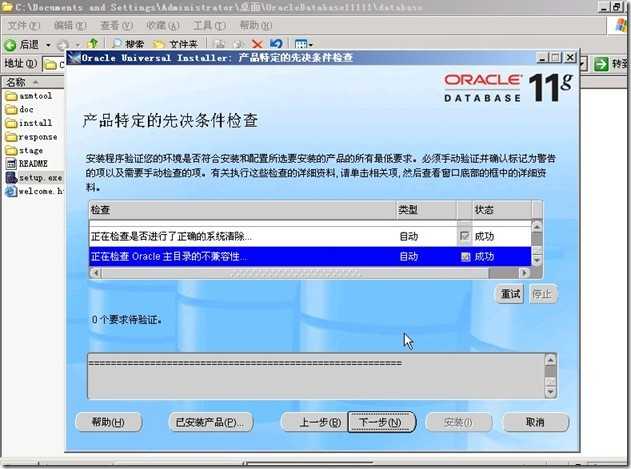Click 成功 status in the highlighted row
The image size is (631, 469).
(484, 257)
